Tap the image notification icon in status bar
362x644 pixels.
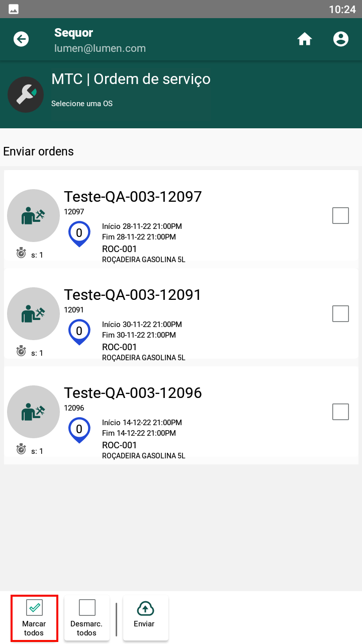tap(14, 9)
